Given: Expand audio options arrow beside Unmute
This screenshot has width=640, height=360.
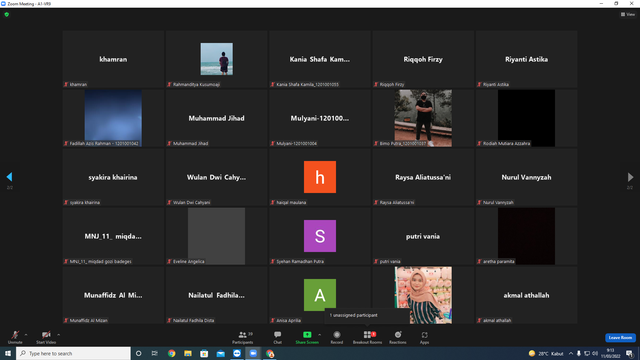Looking at the screenshot, I should 26,335.
